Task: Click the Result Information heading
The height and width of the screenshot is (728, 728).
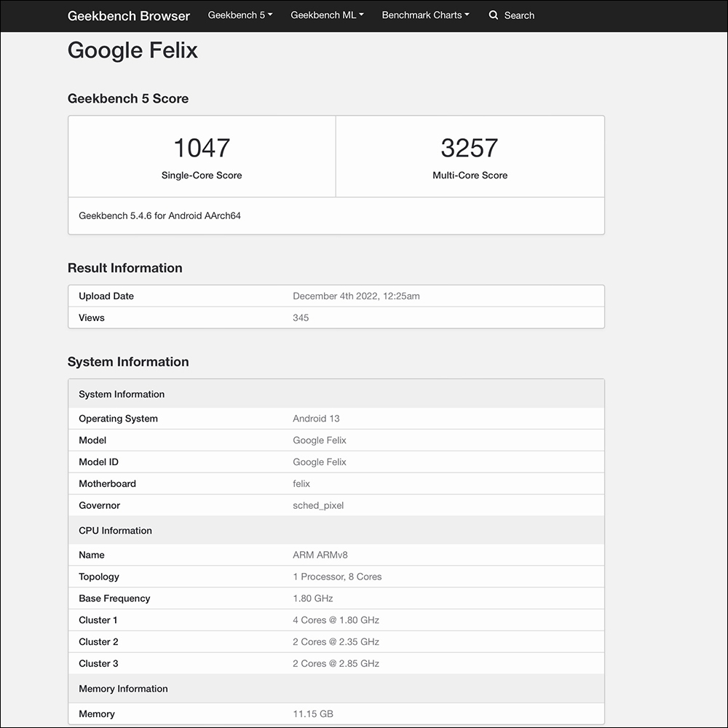Action: 125,268
